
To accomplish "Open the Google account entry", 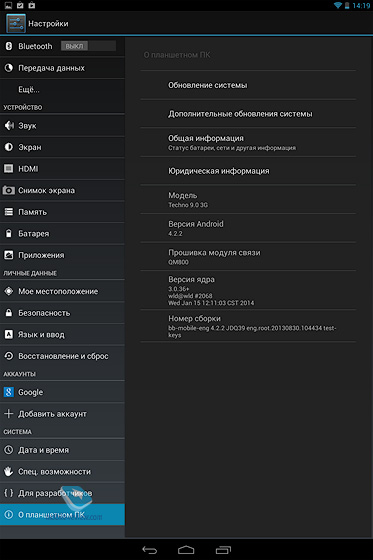I will coord(62,392).
